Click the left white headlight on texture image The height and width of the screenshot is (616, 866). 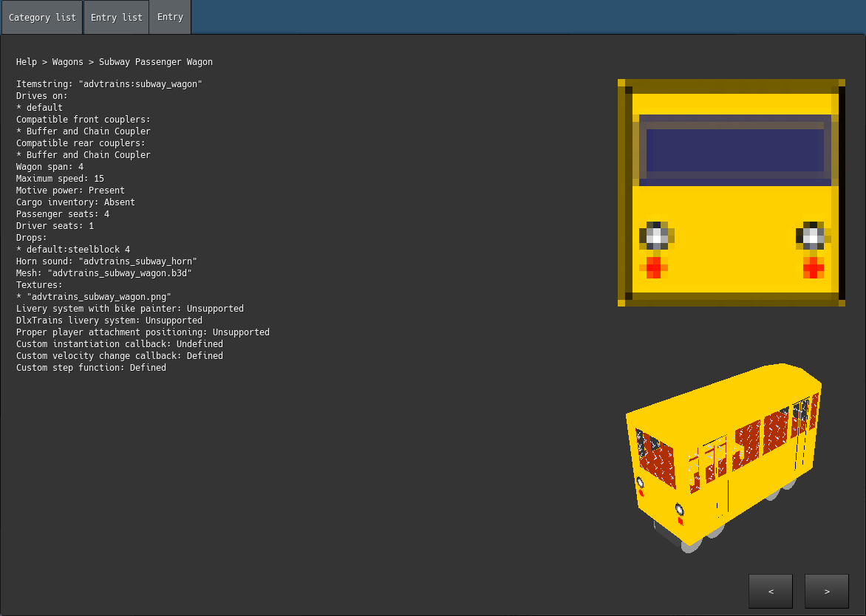point(655,236)
